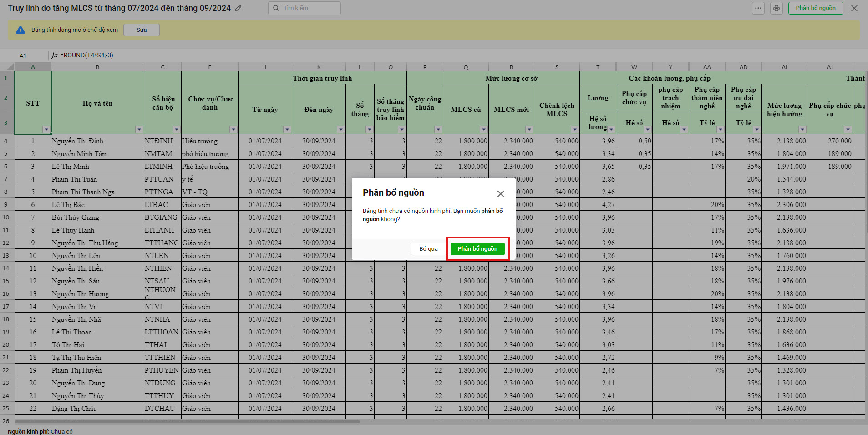
Task: Open the Đến ngày filter dropdown
Action: click(x=340, y=130)
